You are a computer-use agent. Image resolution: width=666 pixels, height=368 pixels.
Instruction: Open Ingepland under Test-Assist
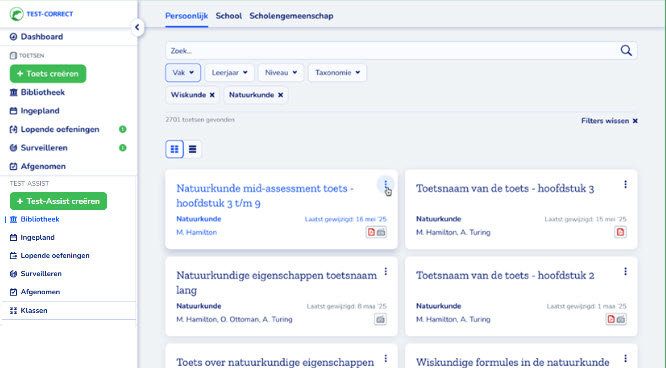click(x=32, y=238)
